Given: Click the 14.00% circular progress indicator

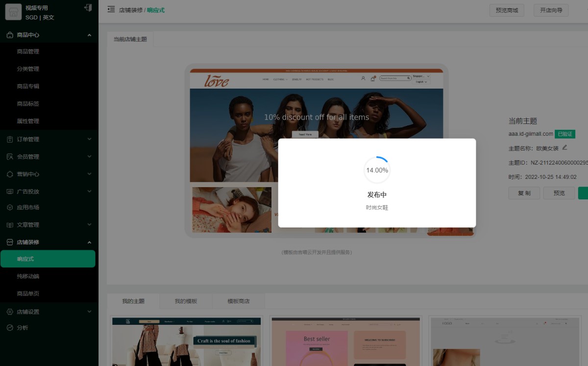Looking at the screenshot, I should (377, 170).
